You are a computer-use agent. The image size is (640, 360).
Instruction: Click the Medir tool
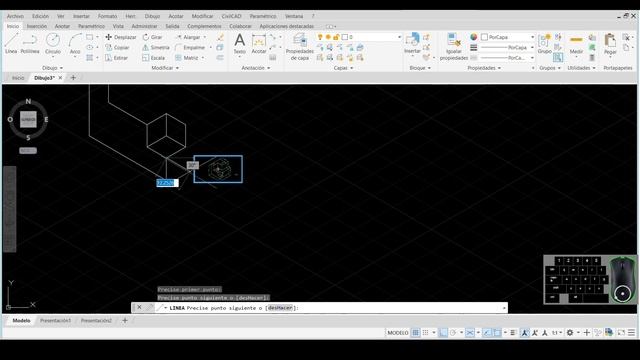pos(576,44)
